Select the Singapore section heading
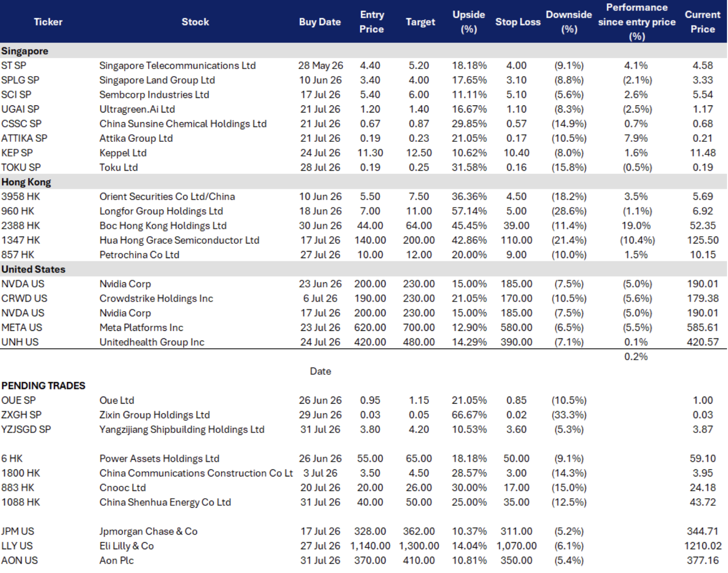Image resolution: width=728 pixels, height=573 pixels. point(25,51)
